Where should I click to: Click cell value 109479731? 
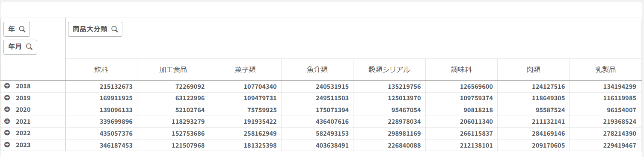(x=260, y=98)
